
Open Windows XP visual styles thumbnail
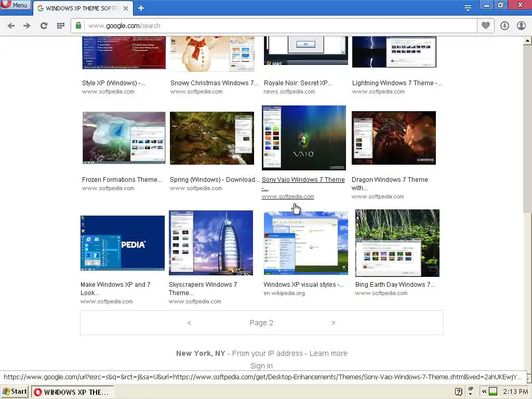coord(305,243)
